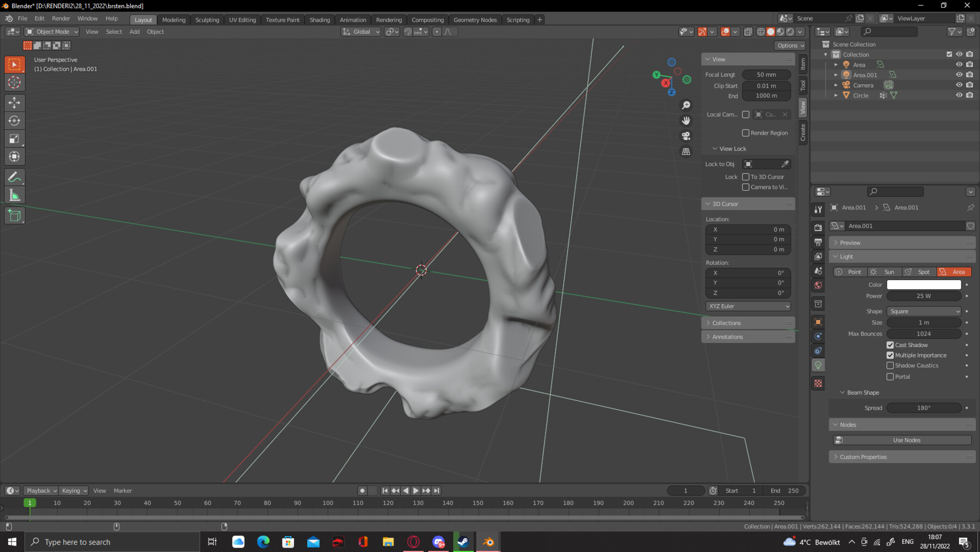Open the Object Data Properties tab
Viewport: 980px width, 552px height.
click(818, 365)
